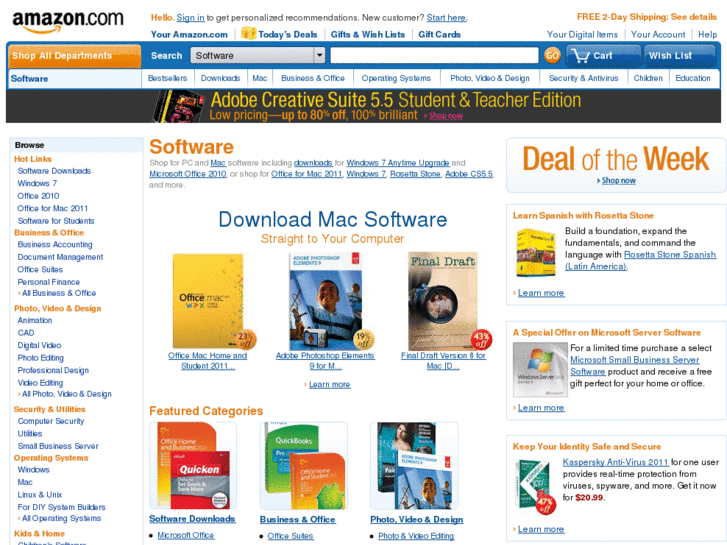Open the Office Mac Home product image

208,301
